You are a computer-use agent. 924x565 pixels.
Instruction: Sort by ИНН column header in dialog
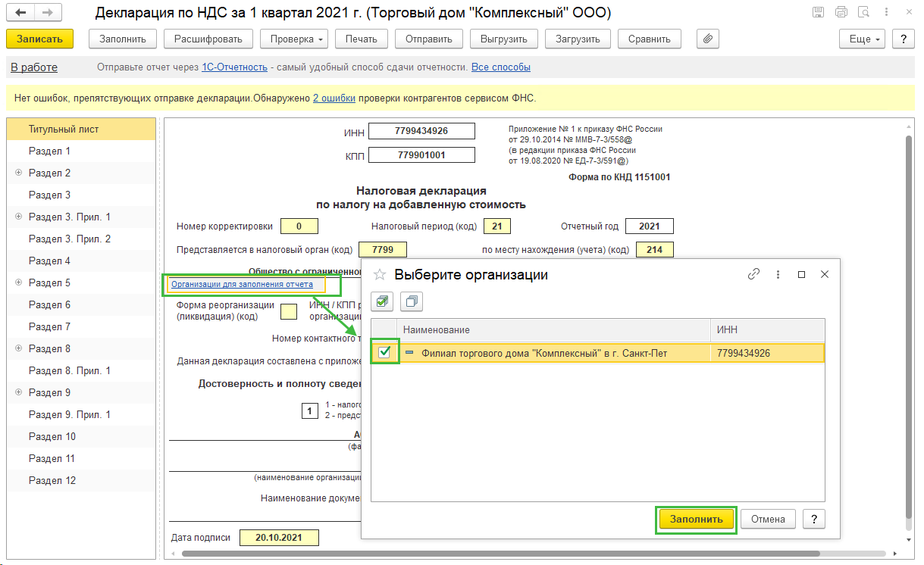(x=767, y=330)
